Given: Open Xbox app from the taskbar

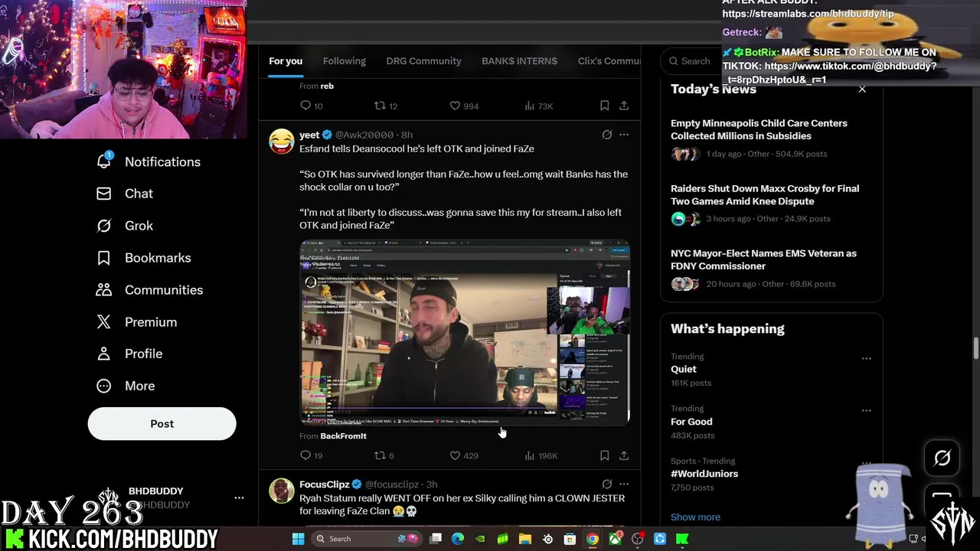Looking at the screenshot, I should 615,539.
